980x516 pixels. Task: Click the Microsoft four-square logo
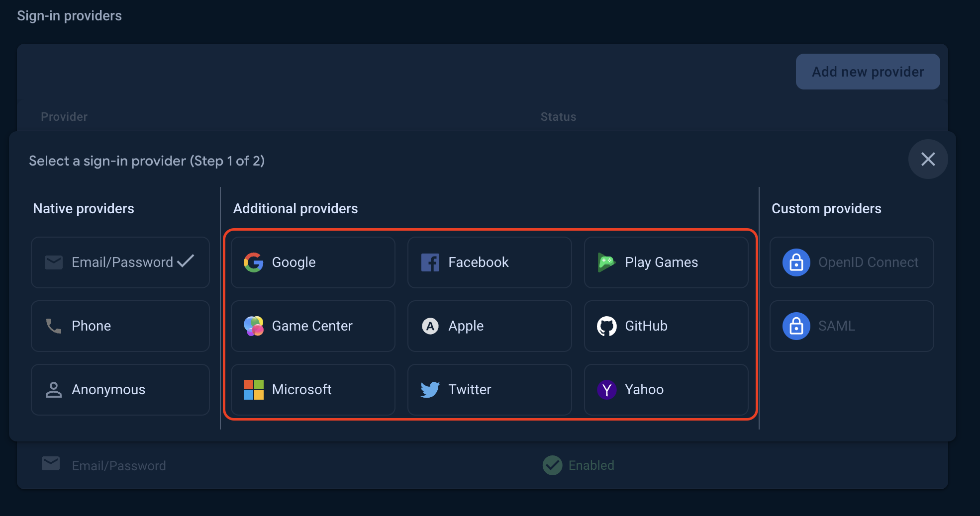click(253, 390)
